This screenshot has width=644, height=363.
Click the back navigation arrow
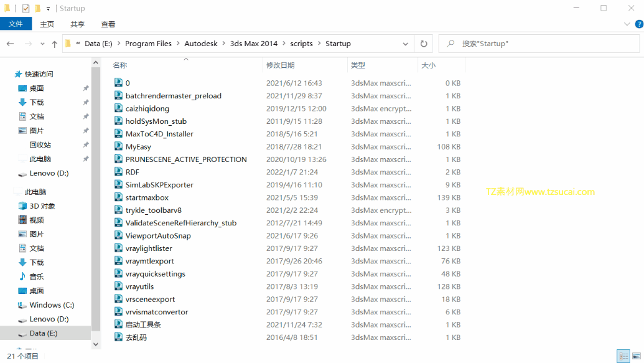click(11, 44)
